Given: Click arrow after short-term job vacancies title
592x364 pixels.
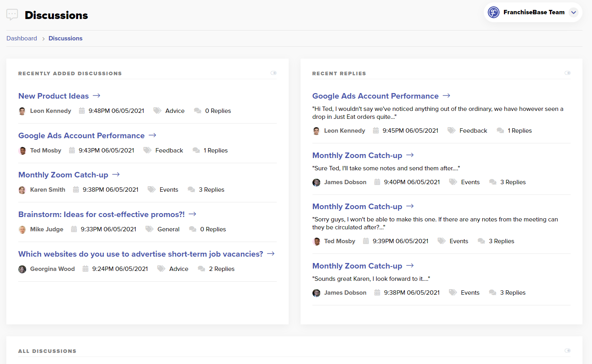Looking at the screenshot, I should tap(271, 254).
